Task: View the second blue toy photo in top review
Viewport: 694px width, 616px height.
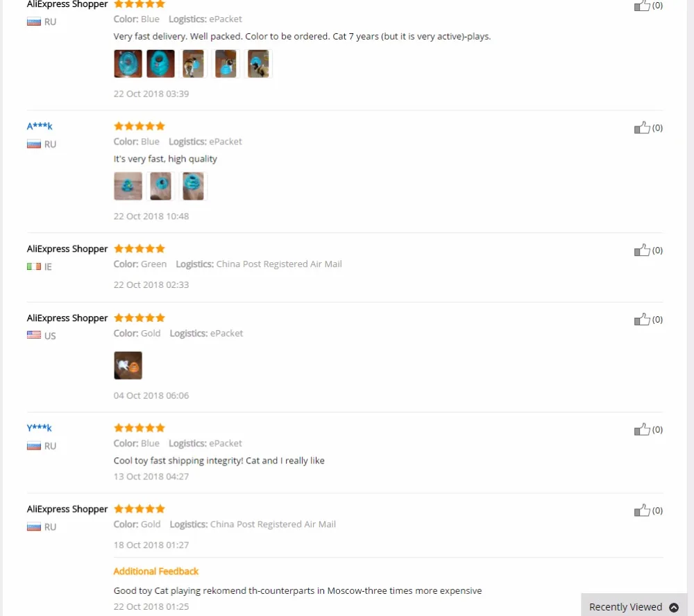Action: coord(161,64)
